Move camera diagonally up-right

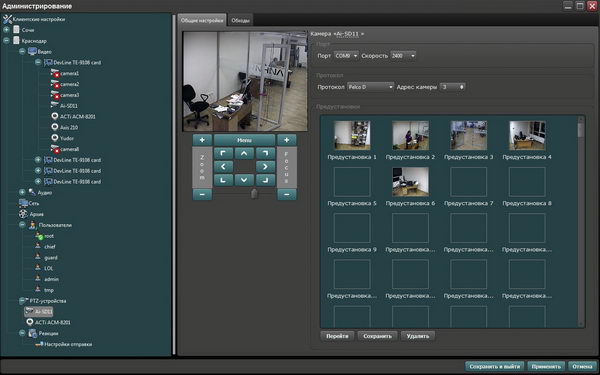click(x=265, y=153)
